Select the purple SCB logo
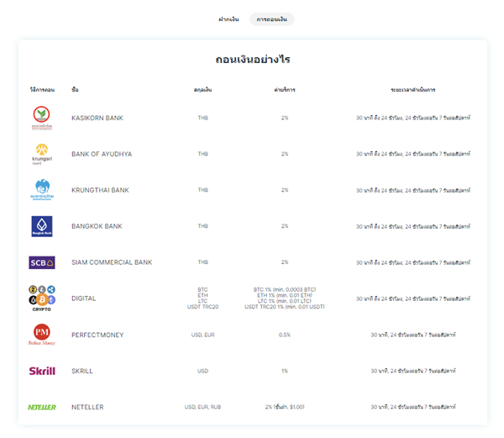This screenshot has width=504, height=438. [x=41, y=262]
